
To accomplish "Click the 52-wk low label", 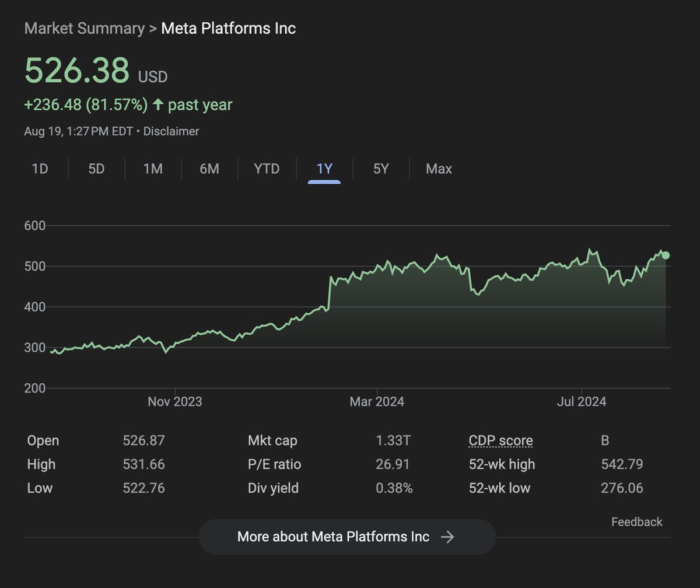I will pos(500,488).
